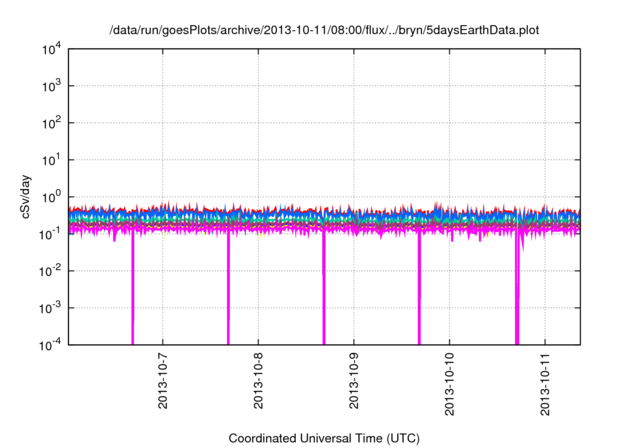The height and width of the screenshot is (448, 640).
Task: Click the 10^0 y-axis tick label
Action: 51,197
